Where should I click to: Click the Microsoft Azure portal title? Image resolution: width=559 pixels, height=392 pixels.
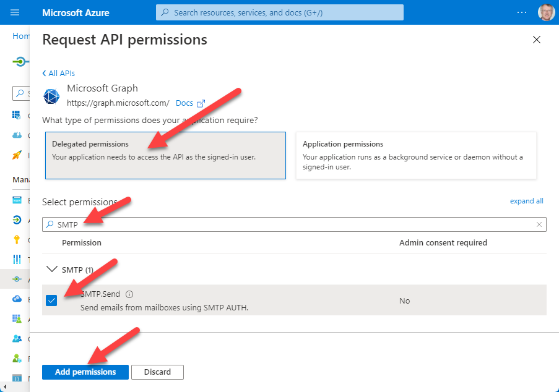(76, 12)
